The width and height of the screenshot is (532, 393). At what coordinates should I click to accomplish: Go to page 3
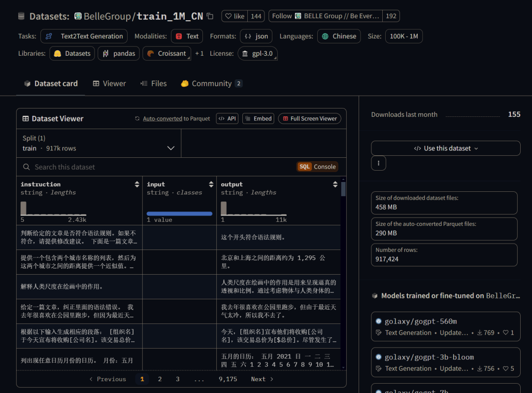coord(177,379)
